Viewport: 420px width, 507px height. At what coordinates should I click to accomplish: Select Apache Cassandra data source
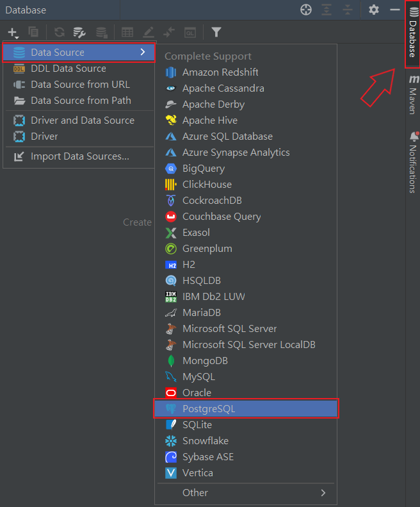coord(246,88)
